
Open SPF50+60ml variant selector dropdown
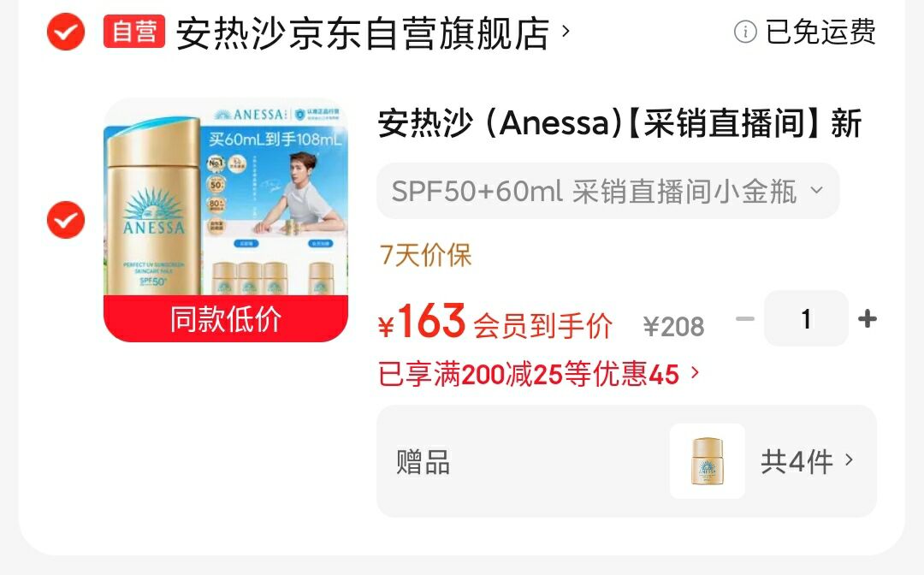[607, 191]
